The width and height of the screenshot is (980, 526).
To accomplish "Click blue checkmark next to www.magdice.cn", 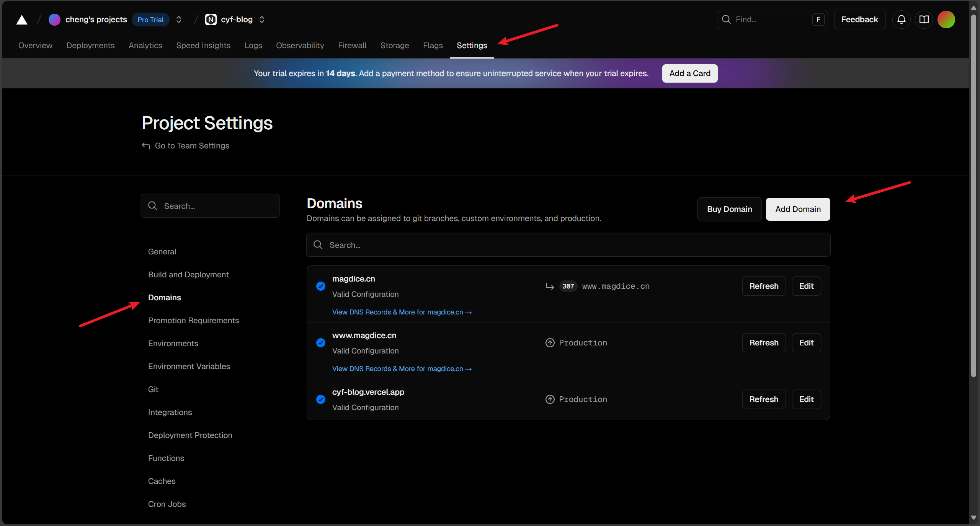I will click(x=321, y=343).
